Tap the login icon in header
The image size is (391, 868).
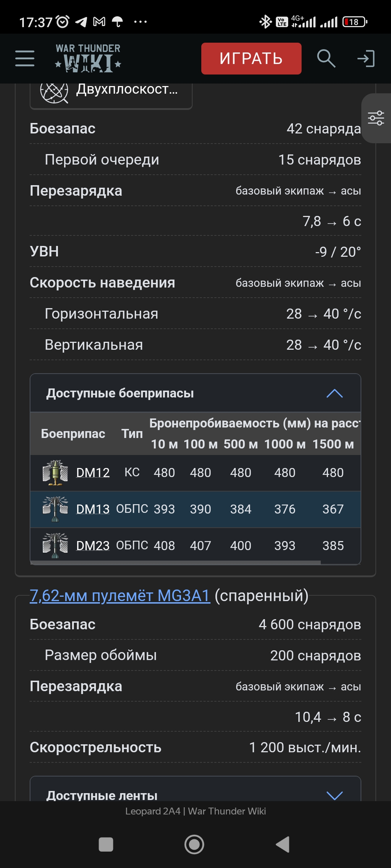(366, 59)
